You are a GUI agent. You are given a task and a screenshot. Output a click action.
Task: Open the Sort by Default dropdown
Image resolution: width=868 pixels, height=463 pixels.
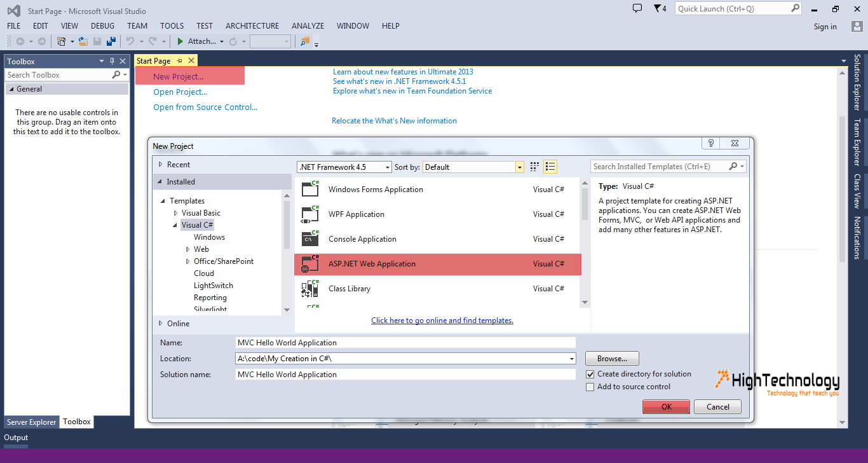point(473,167)
